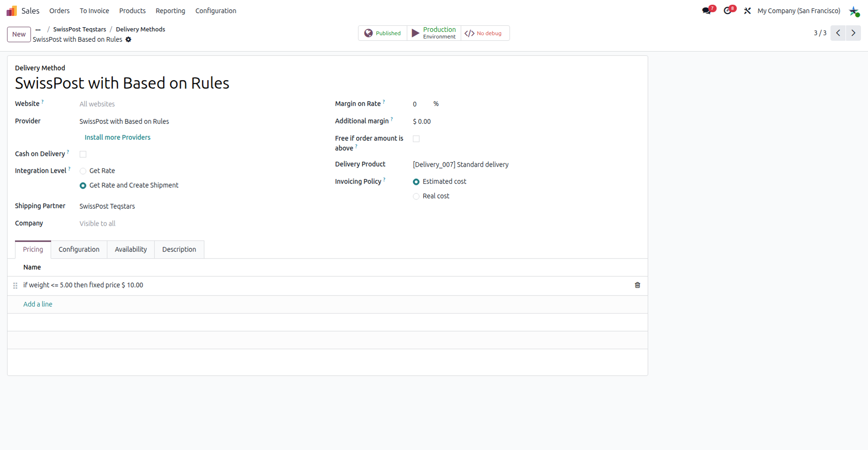
Task: Switch to the Description tab
Action: point(179,250)
